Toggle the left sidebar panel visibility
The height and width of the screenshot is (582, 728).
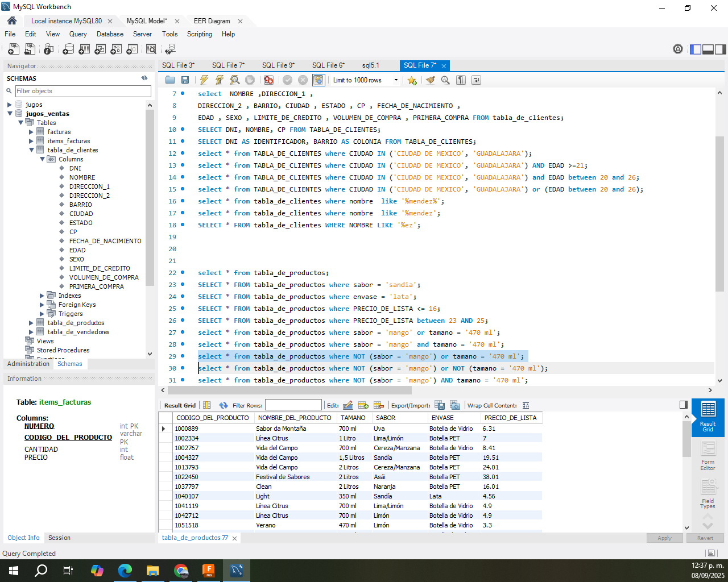click(696, 49)
